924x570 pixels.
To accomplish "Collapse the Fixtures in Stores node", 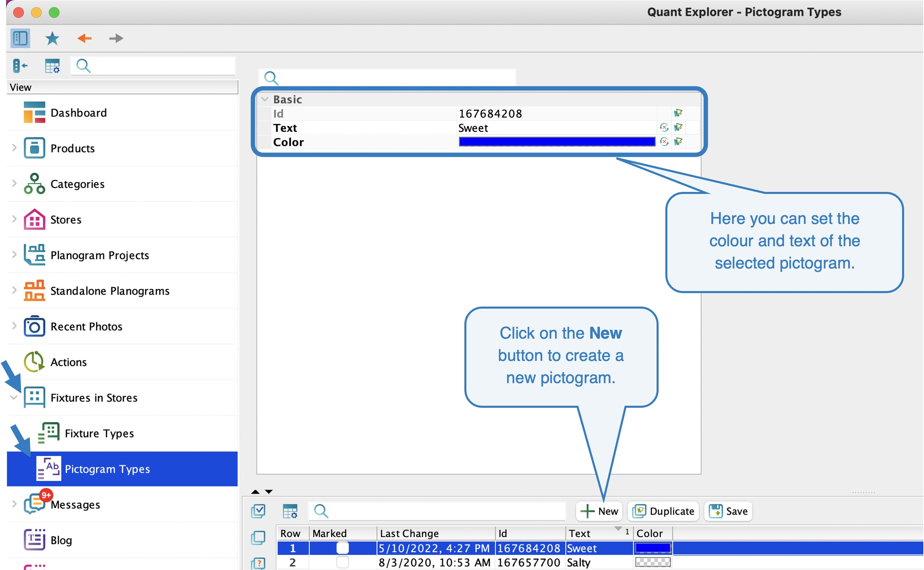I will click(x=14, y=397).
